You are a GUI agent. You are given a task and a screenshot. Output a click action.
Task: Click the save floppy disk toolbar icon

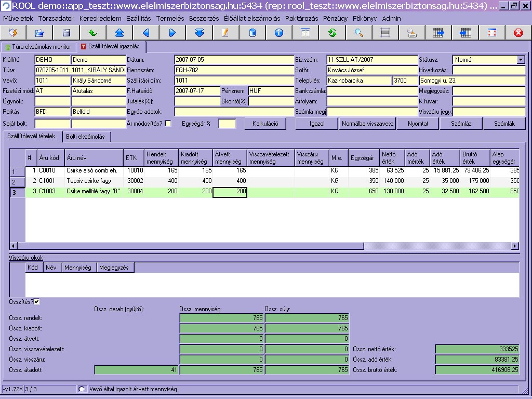[x=66, y=33]
